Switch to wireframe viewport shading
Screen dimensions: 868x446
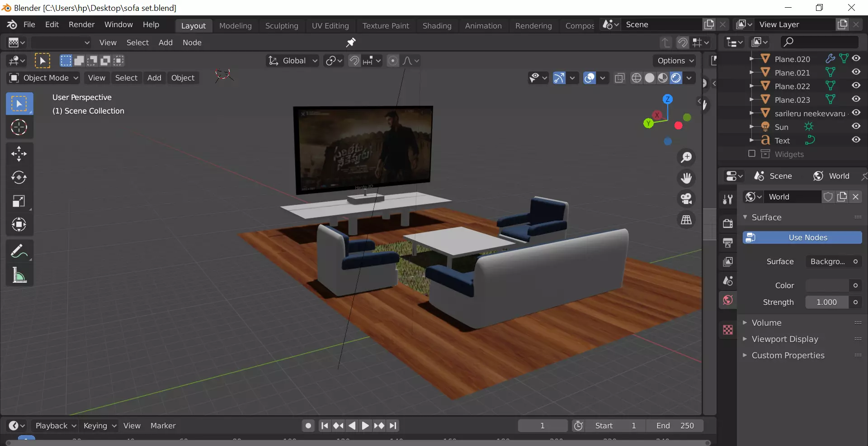637,78
